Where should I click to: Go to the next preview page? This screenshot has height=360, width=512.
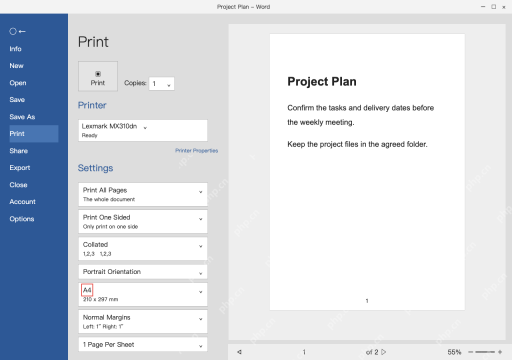coord(384,352)
